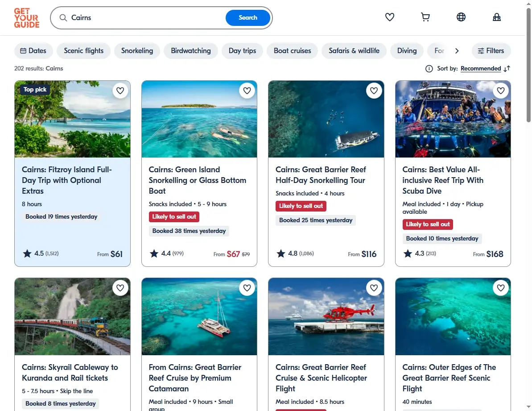Select the Boat cruises category chip
The height and width of the screenshot is (411, 532).
point(292,50)
